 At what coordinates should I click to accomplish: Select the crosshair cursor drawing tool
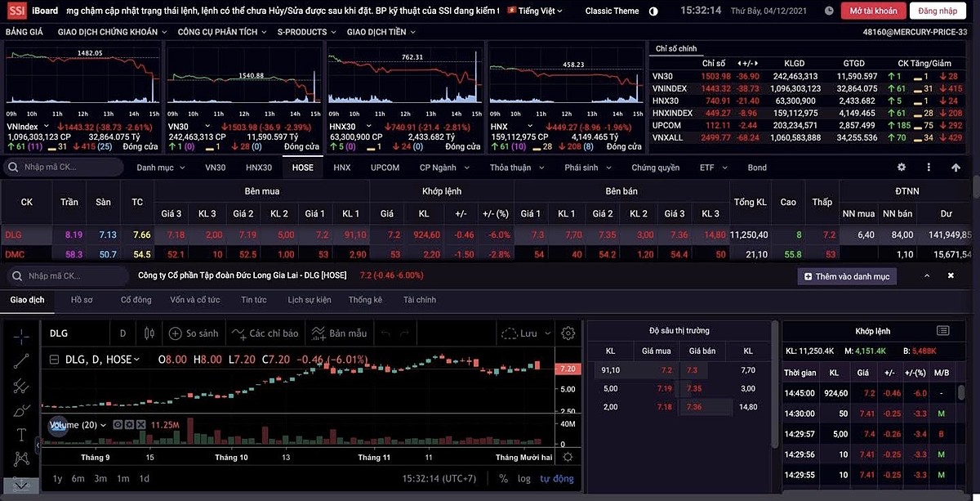point(21,335)
